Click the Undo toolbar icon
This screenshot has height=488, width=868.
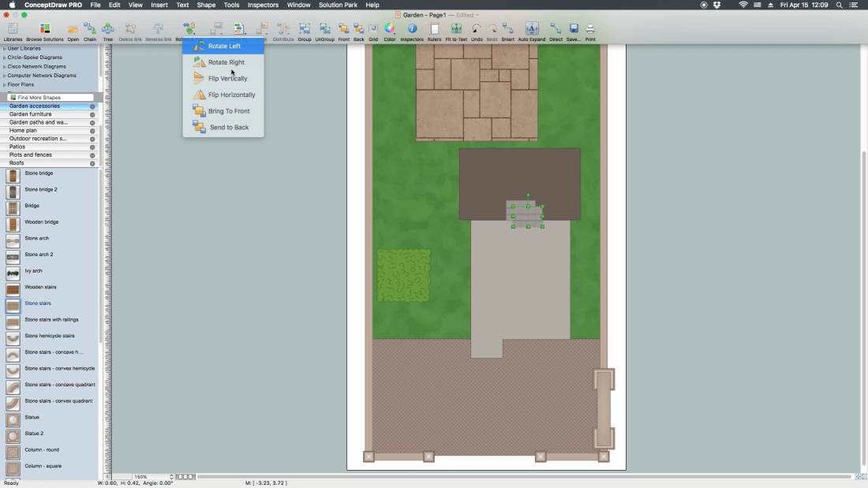point(477,31)
